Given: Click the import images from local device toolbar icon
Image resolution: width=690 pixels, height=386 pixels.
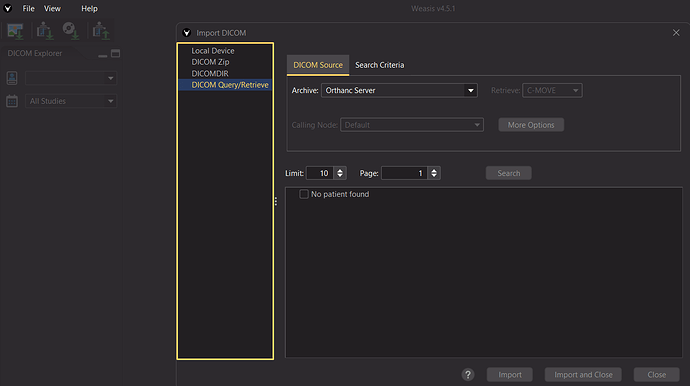Looking at the screenshot, I should 15,31.
